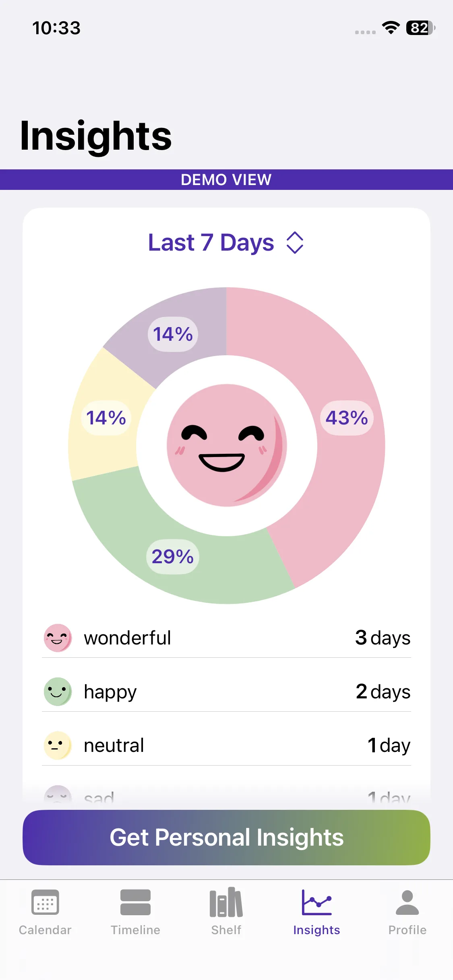Tap the green happy face icon
The width and height of the screenshot is (453, 980).
[58, 692]
